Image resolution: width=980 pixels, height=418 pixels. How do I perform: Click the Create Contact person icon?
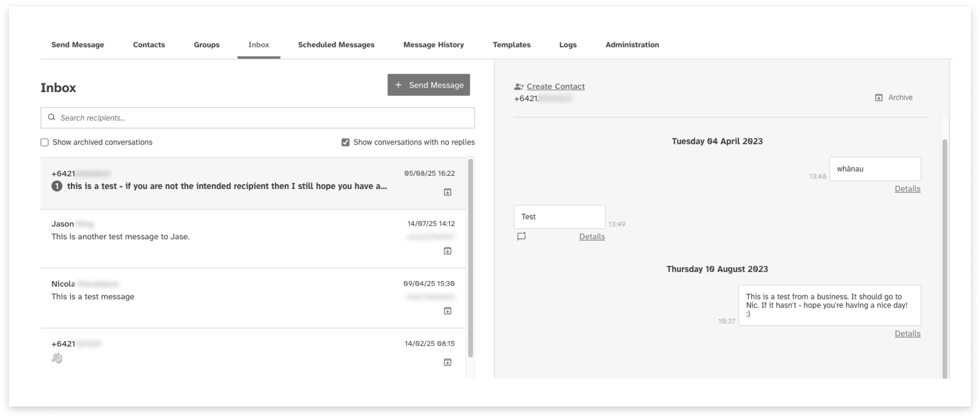[518, 86]
